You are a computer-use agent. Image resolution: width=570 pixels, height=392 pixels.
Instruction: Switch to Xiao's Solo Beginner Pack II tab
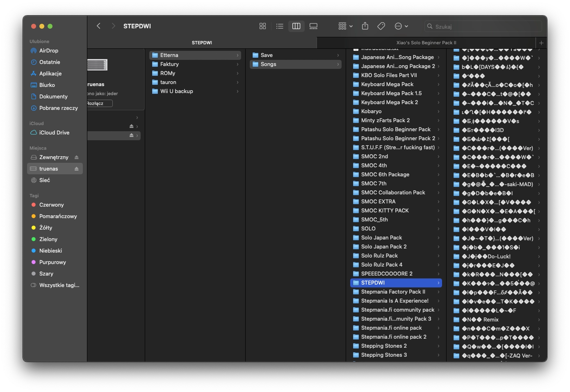pyautogui.click(x=426, y=43)
